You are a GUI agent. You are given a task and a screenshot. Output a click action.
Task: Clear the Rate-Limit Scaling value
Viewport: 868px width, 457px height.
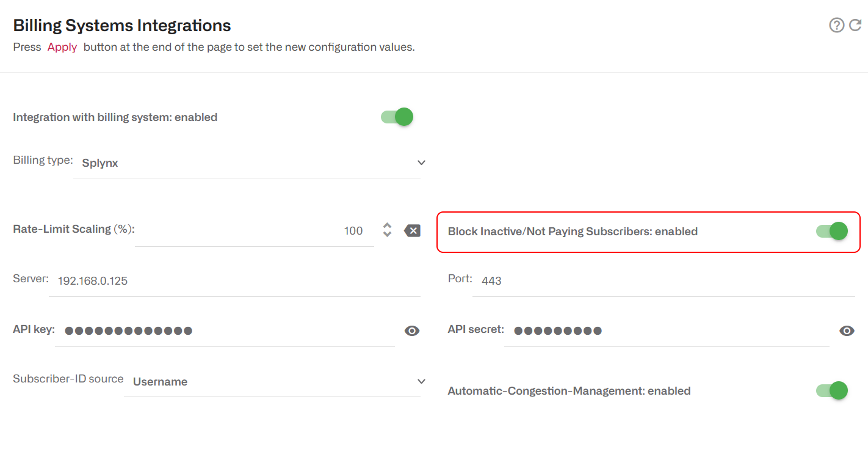click(412, 230)
